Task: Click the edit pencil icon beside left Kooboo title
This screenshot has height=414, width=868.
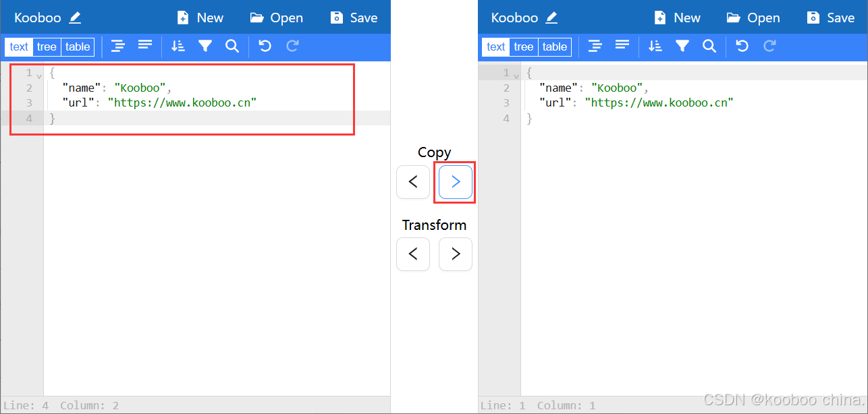Action: 75,18
